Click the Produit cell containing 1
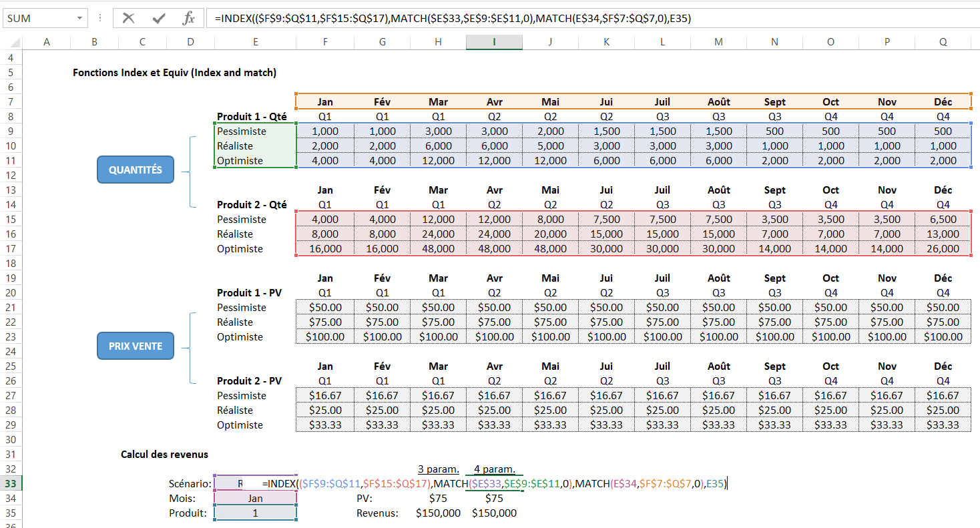This screenshot has width=980, height=528. [x=255, y=513]
